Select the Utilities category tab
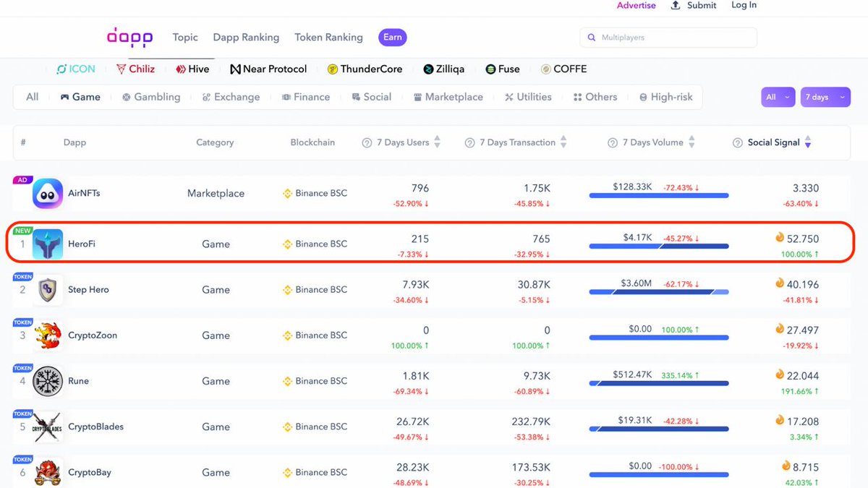 tap(528, 97)
